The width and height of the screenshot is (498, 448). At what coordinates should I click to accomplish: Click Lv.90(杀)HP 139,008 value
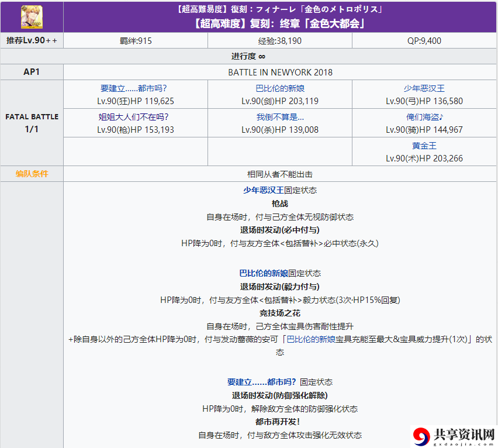click(x=280, y=130)
